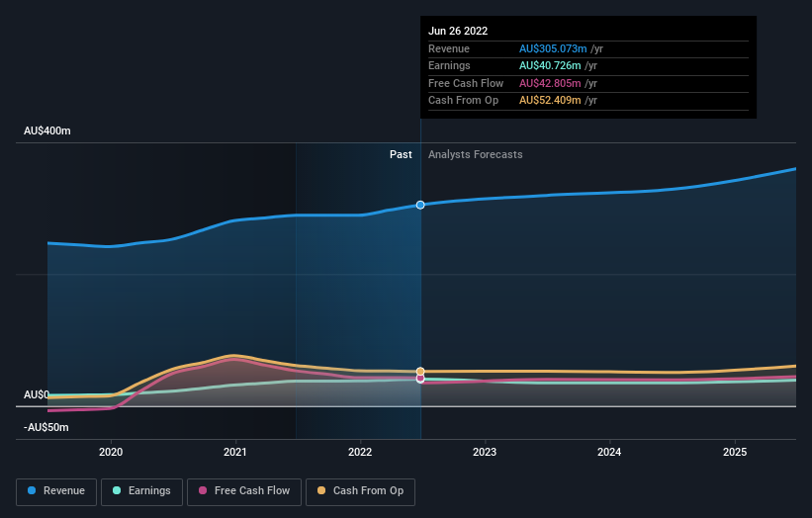
Task: Click the 2024 x-axis label
Action: pyautogui.click(x=609, y=453)
